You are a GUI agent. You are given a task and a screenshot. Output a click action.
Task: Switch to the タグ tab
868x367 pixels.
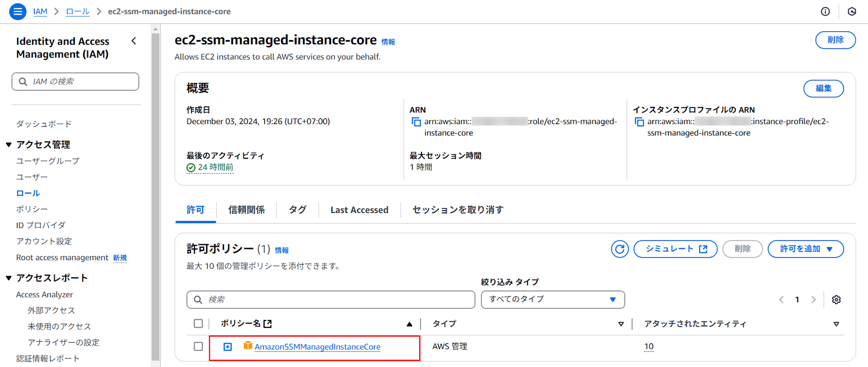tap(297, 210)
